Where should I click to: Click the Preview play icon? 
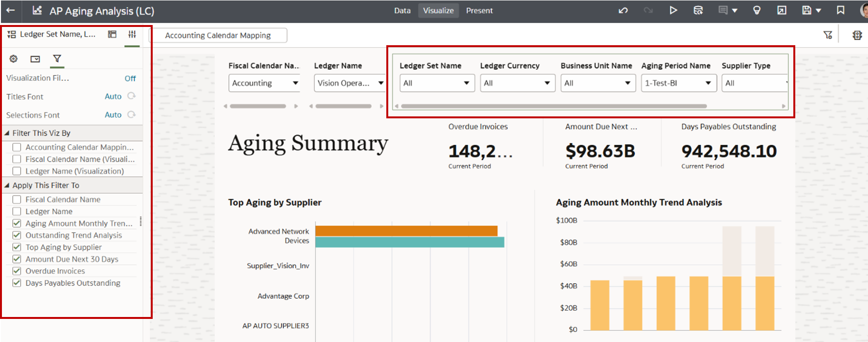click(673, 11)
